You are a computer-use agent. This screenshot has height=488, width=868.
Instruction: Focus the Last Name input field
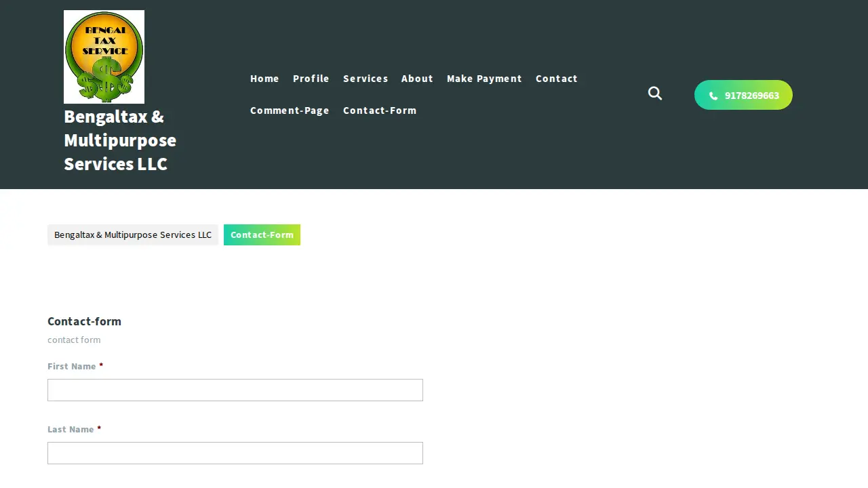point(235,453)
